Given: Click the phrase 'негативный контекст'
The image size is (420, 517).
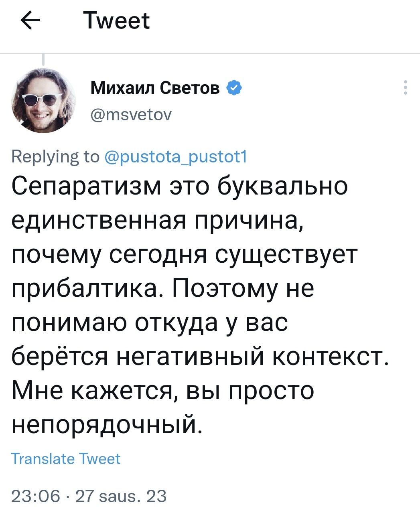Looking at the screenshot, I should tap(246, 356).
